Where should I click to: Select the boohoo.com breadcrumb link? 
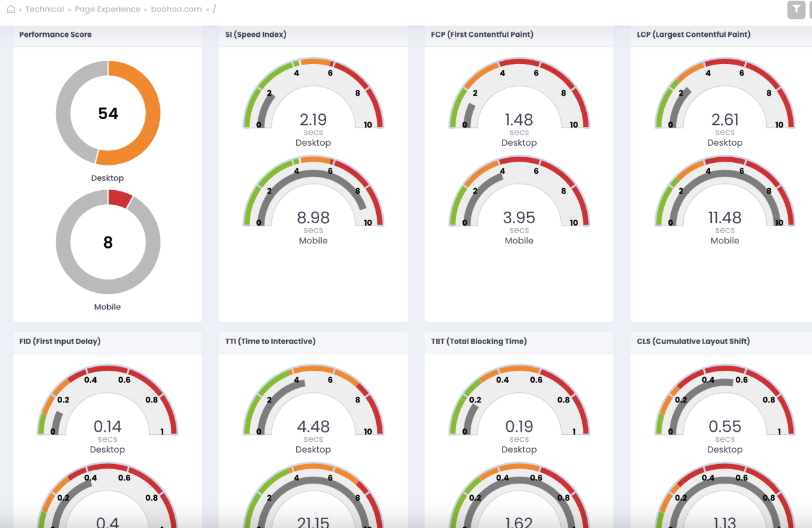pos(176,9)
